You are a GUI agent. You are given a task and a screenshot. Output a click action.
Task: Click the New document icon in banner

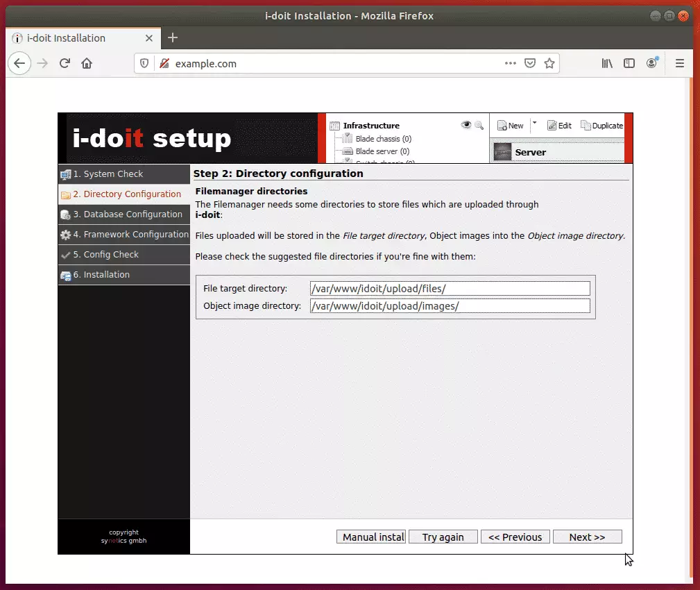tap(502, 126)
